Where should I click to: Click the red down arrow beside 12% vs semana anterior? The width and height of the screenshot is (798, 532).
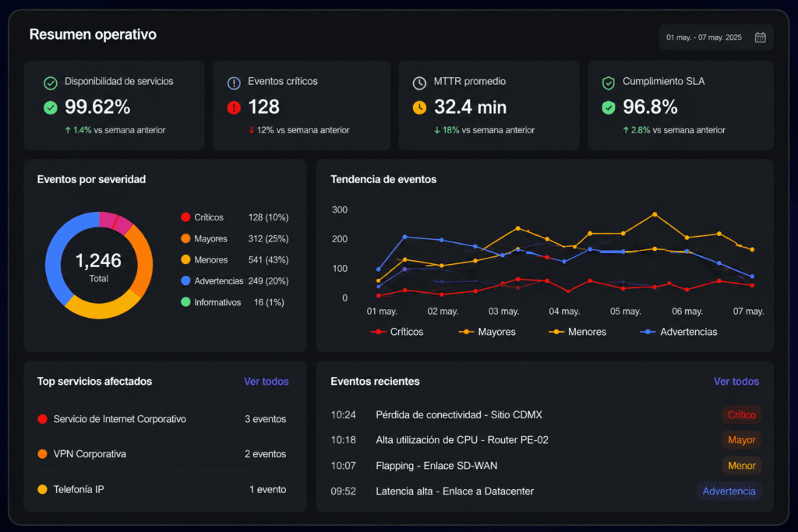pyautogui.click(x=252, y=130)
